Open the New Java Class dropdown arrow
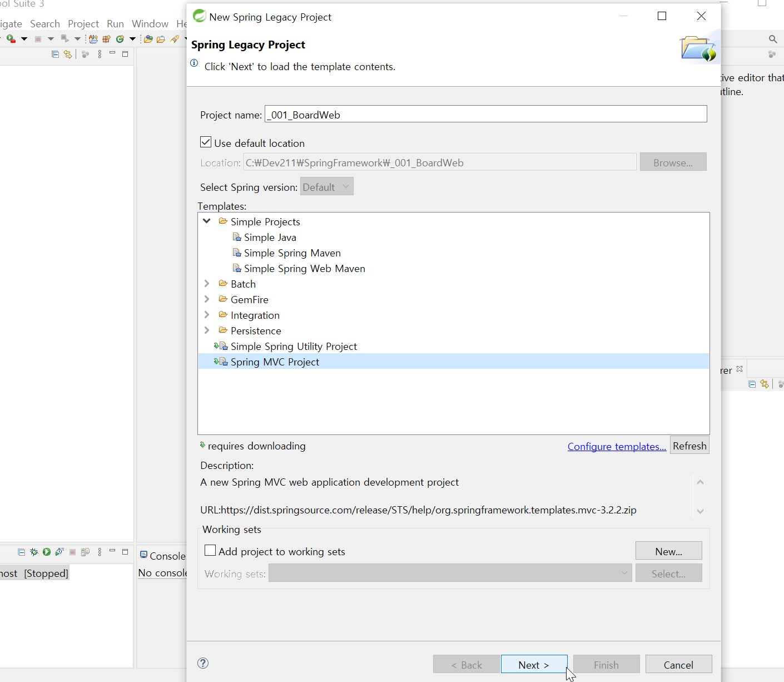 (132, 39)
